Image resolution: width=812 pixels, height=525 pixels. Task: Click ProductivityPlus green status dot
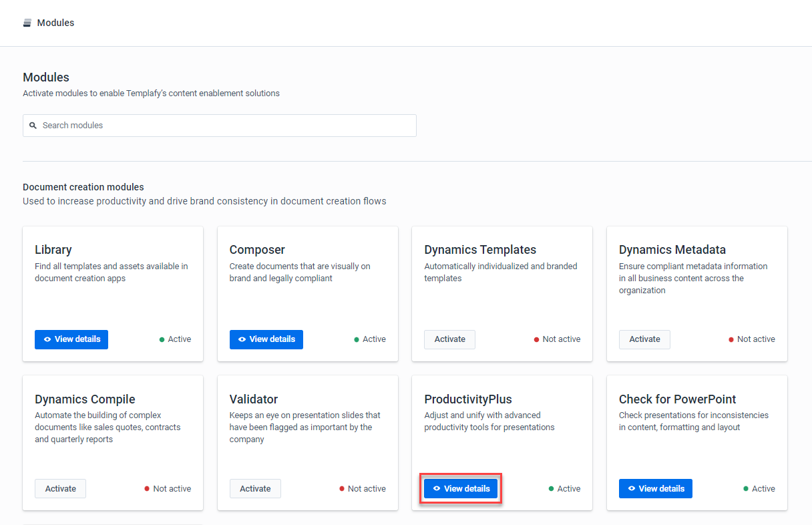551,489
